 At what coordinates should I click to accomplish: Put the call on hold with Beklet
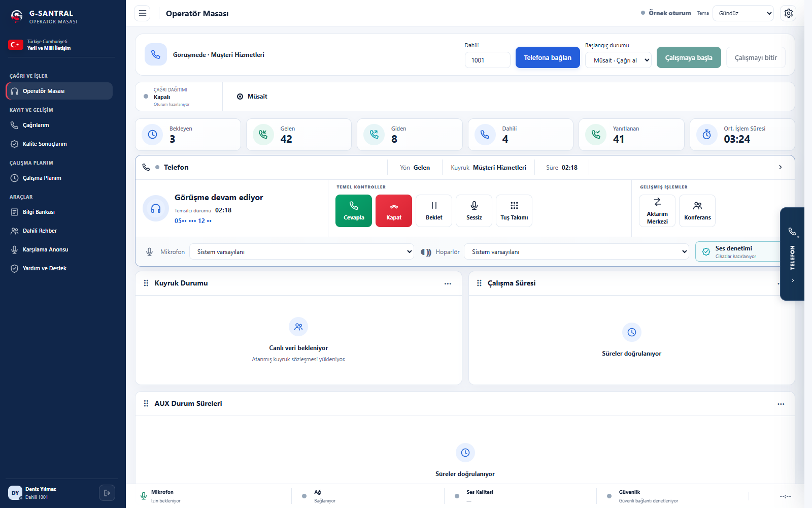coord(434,211)
